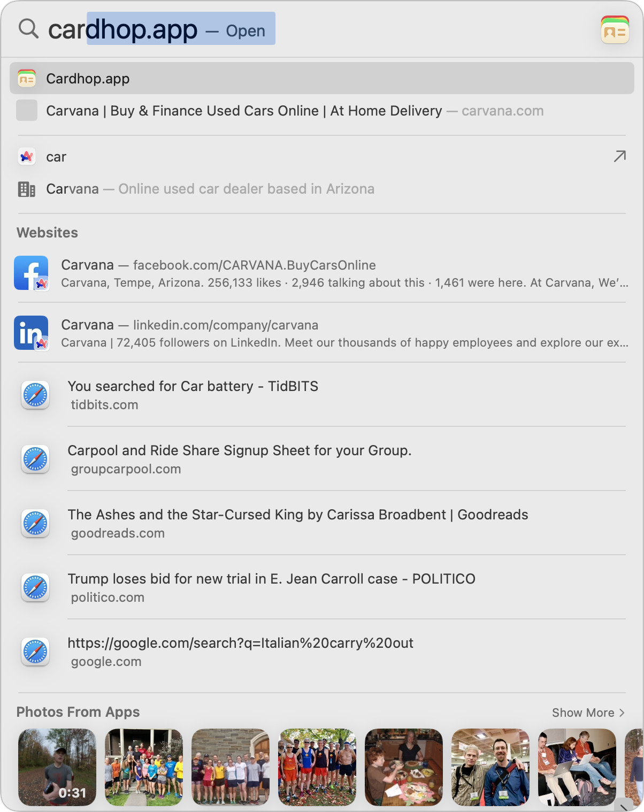Click the Safari icon beside the groupcarpool.com result
Viewport: 644px width, 812px height.
coord(35,459)
